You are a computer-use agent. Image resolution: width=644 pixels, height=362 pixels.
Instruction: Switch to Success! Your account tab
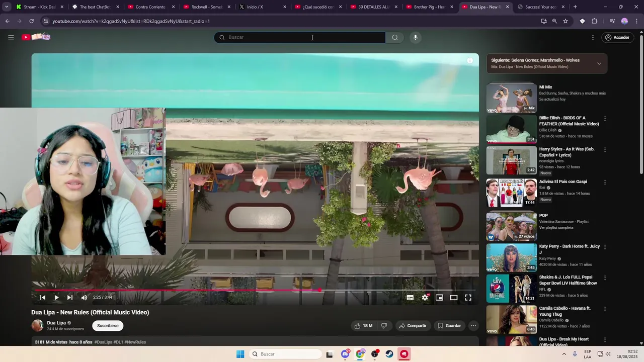tap(541, 7)
